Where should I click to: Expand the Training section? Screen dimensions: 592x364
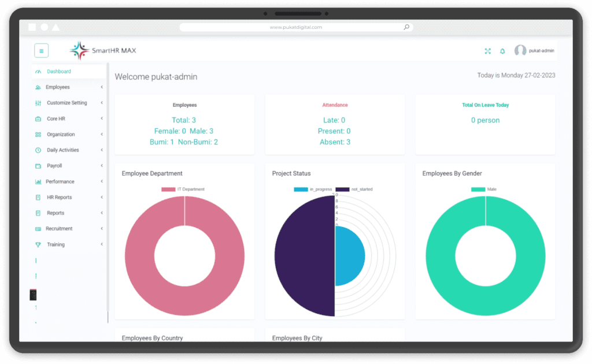pos(103,244)
